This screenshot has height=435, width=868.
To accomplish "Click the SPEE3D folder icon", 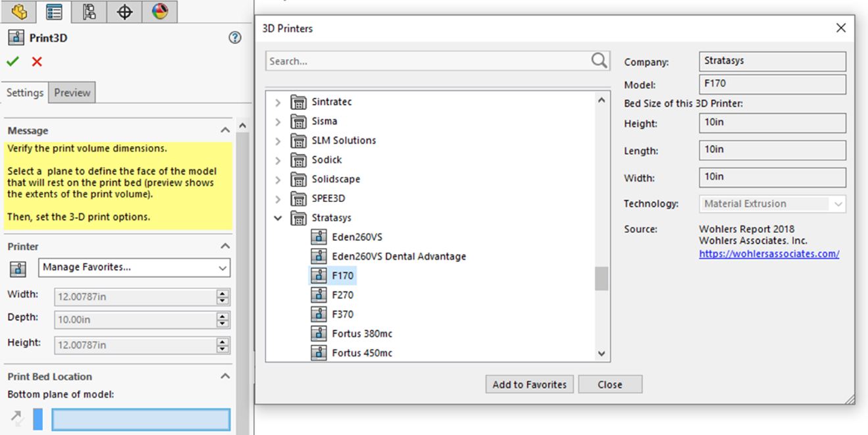I will click(x=298, y=199).
